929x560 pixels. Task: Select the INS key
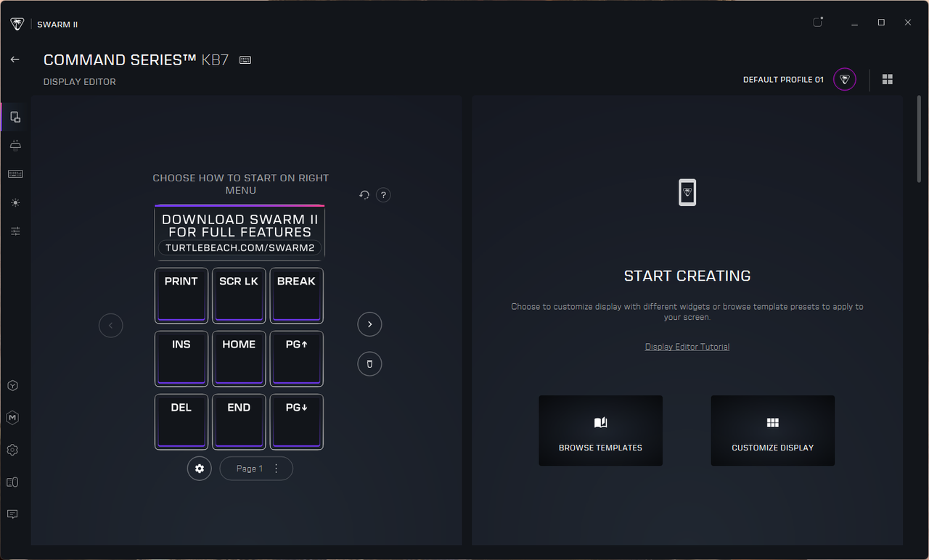pyautogui.click(x=181, y=359)
